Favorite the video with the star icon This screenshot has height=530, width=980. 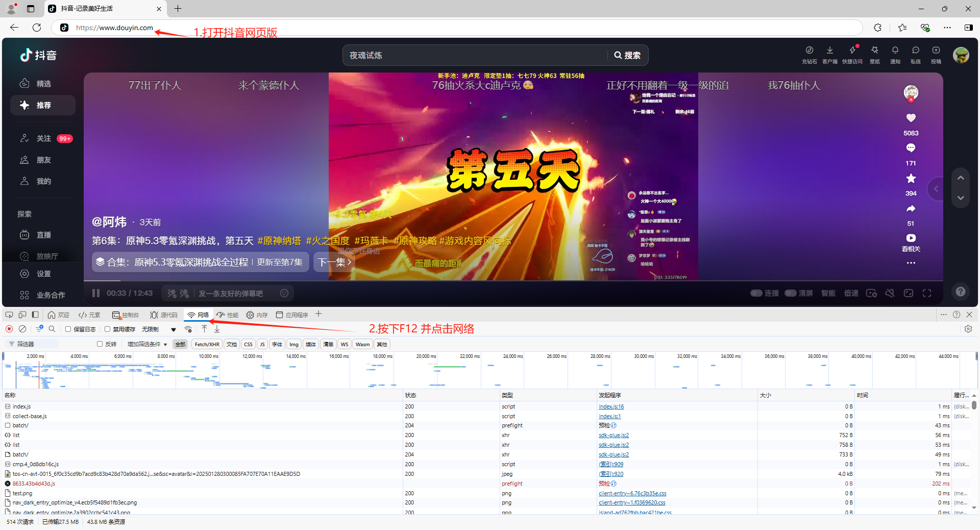pos(911,178)
